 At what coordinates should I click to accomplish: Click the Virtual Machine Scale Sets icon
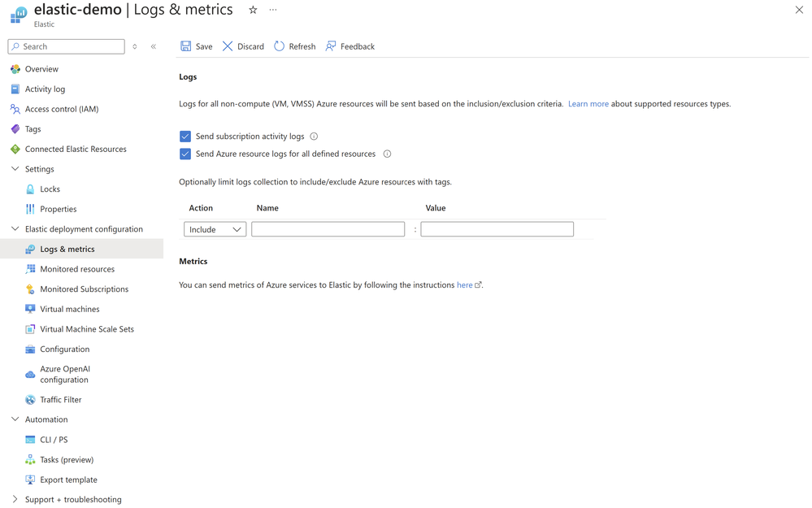(31, 329)
